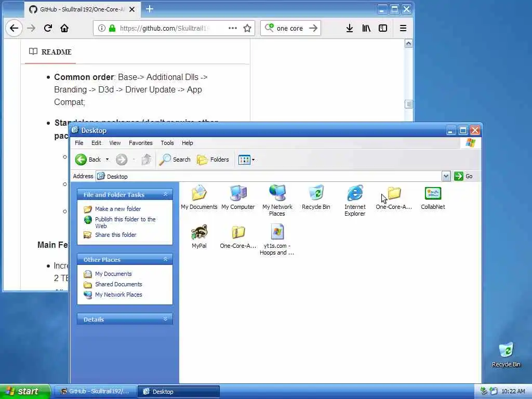532x399 pixels.
Task: Open the View menu
Action: pyautogui.click(x=115, y=143)
